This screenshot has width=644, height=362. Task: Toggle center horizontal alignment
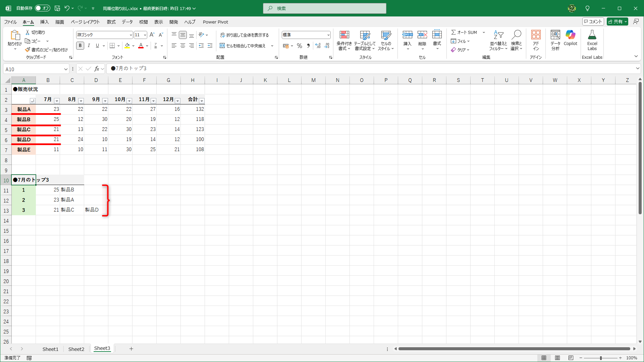pyautogui.click(x=183, y=46)
